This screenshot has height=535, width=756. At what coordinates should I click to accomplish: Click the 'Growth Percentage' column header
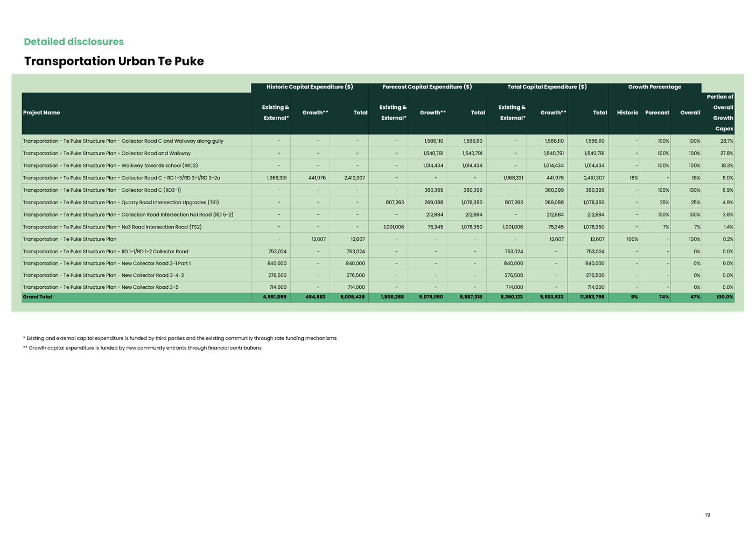[x=655, y=87]
